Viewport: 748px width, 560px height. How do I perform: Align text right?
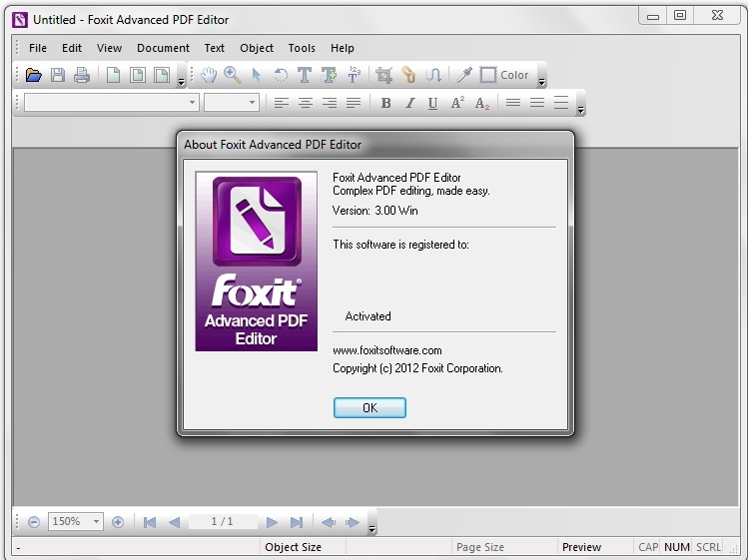pos(330,103)
